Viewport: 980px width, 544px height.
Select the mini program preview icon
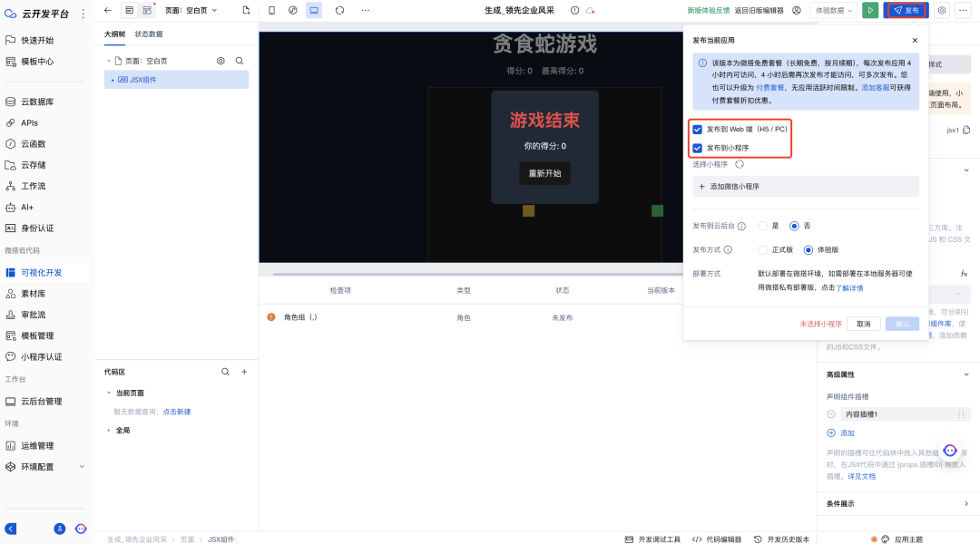click(292, 10)
